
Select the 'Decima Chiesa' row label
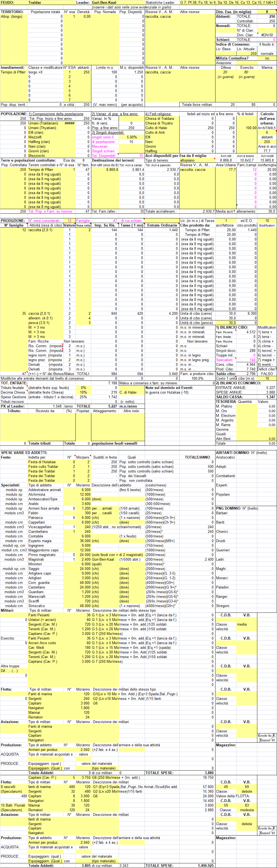click(x=13, y=392)
